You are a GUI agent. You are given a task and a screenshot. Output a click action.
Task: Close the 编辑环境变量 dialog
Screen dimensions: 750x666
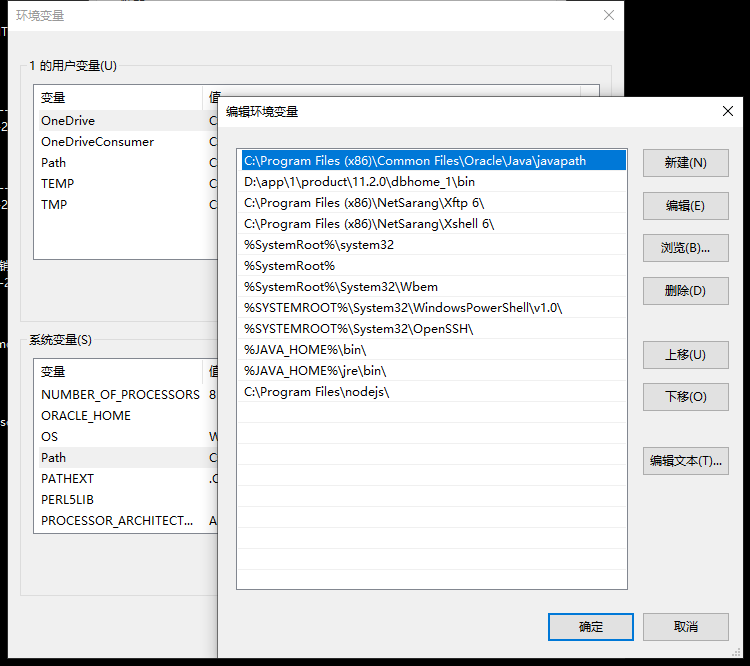point(728,111)
